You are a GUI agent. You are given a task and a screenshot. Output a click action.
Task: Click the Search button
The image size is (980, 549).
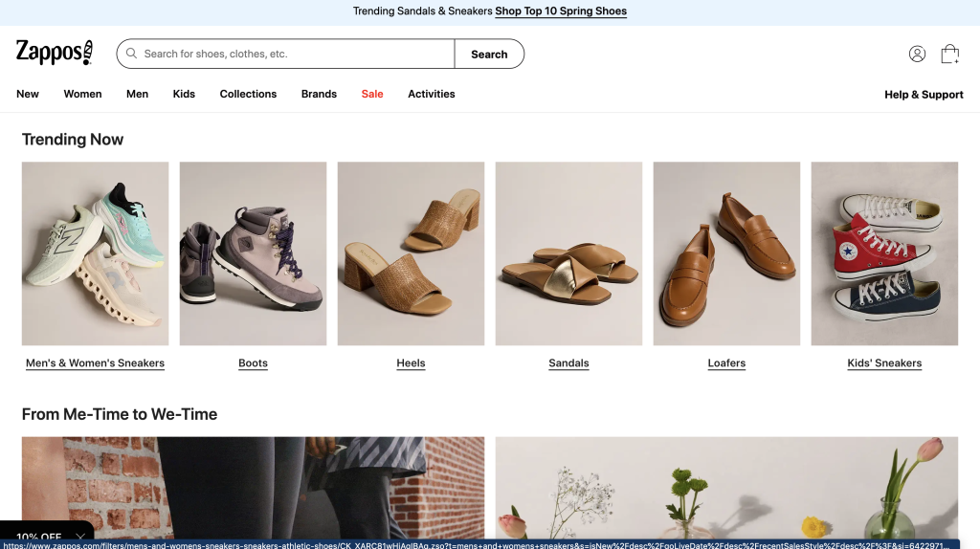tap(489, 54)
